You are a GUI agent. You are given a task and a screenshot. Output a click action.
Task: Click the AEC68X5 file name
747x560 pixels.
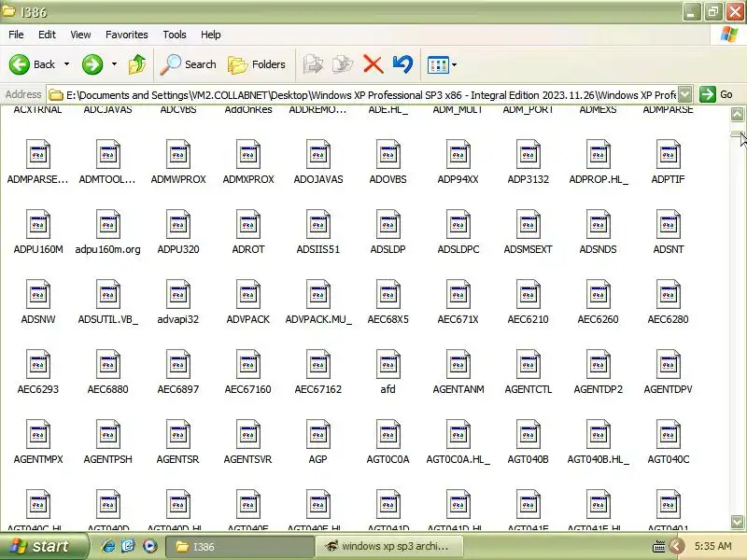pyautogui.click(x=388, y=319)
